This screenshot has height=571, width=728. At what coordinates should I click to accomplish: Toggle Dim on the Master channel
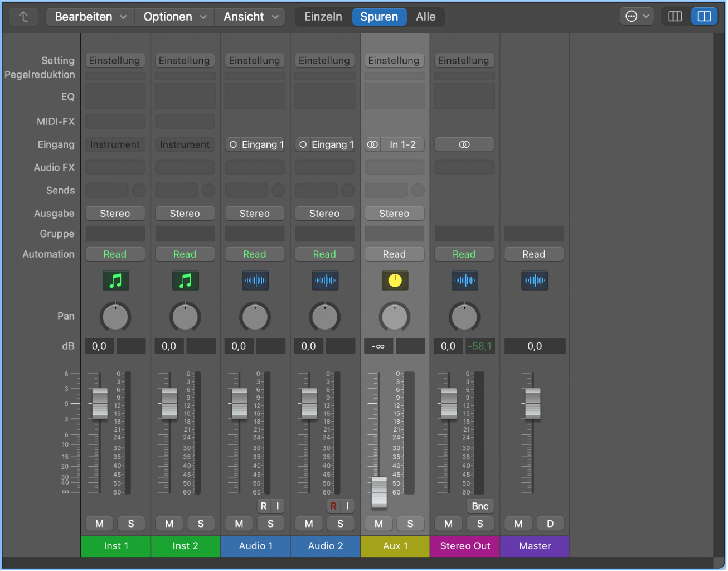click(x=550, y=524)
